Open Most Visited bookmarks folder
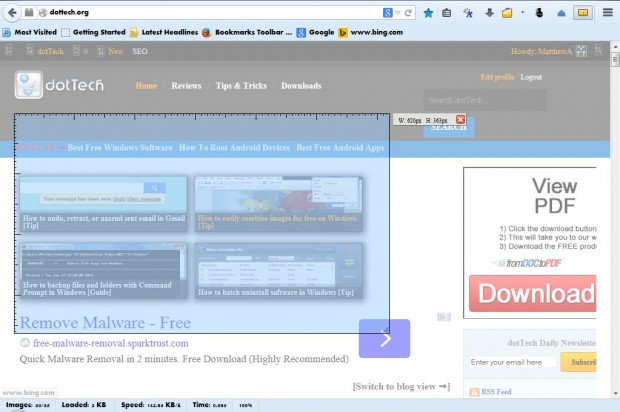The image size is (620, 412). tap(30, 32)
